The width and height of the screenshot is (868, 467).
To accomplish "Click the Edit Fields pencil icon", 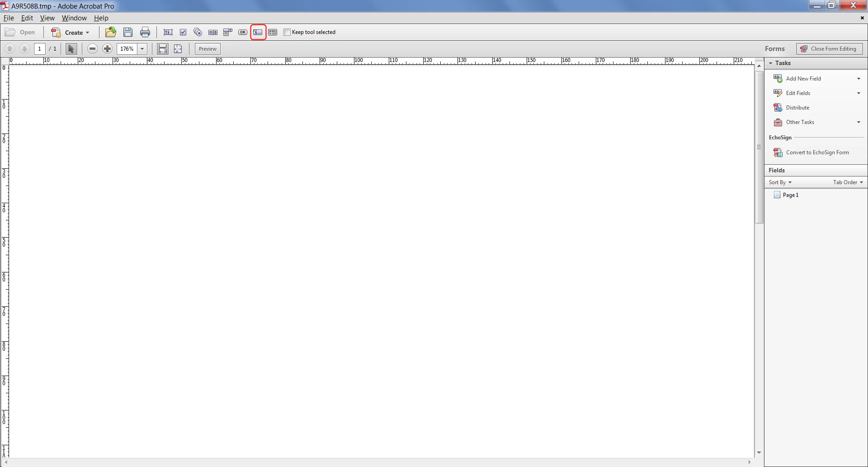I will click(x=778, y=93).
